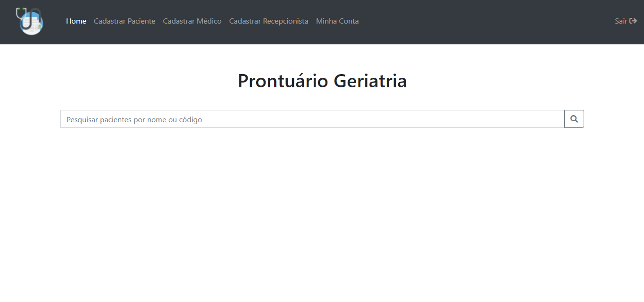
Task: Click the Prontuário Geriatria page title
Action: [322, 81]
